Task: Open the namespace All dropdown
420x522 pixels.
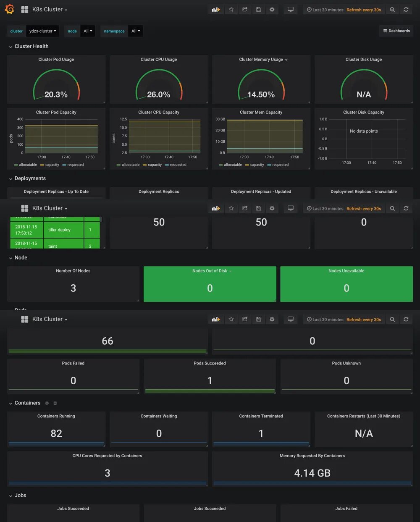Action: click(x=135, y=31)
